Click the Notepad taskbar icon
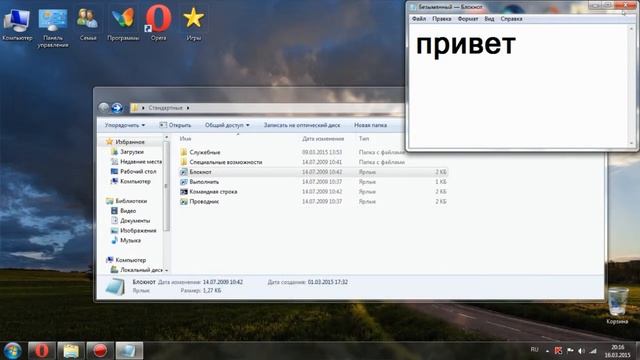Image resolution: width=640 pixels, height=360 pixels. coord(129,351)
